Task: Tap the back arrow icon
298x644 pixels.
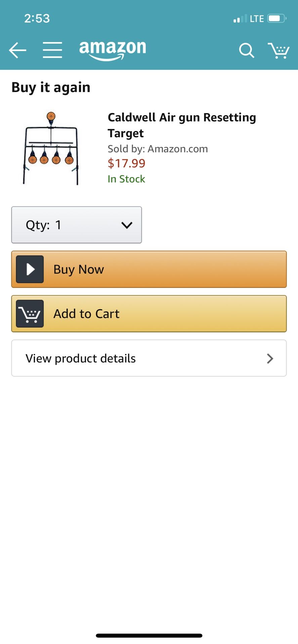Action: click(17, 51)
